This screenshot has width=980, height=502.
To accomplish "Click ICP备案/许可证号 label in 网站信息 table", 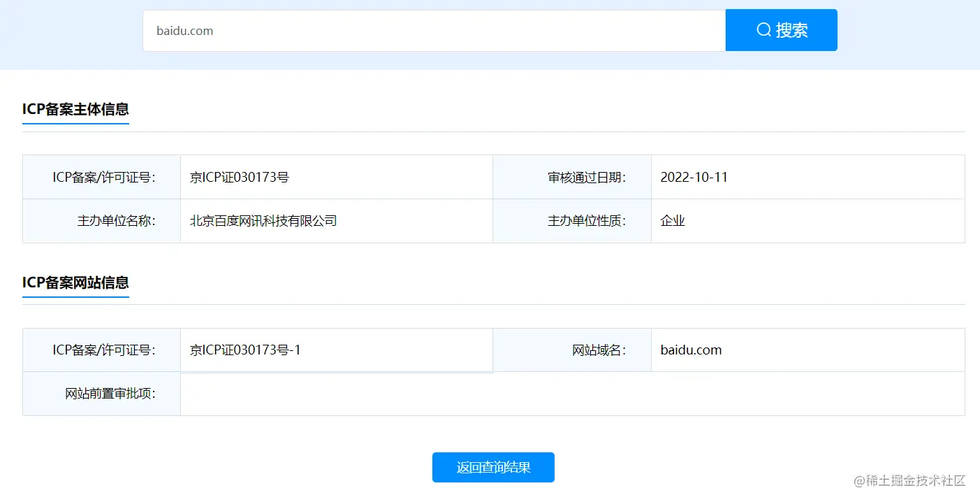I will click(x=104, y=350).
